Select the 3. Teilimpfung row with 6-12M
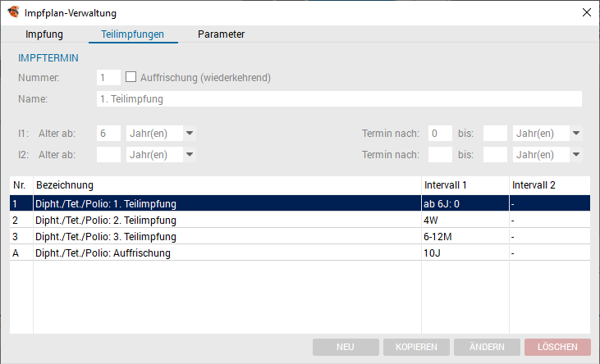This screenshot has width=600, height=364. point(300,237)
